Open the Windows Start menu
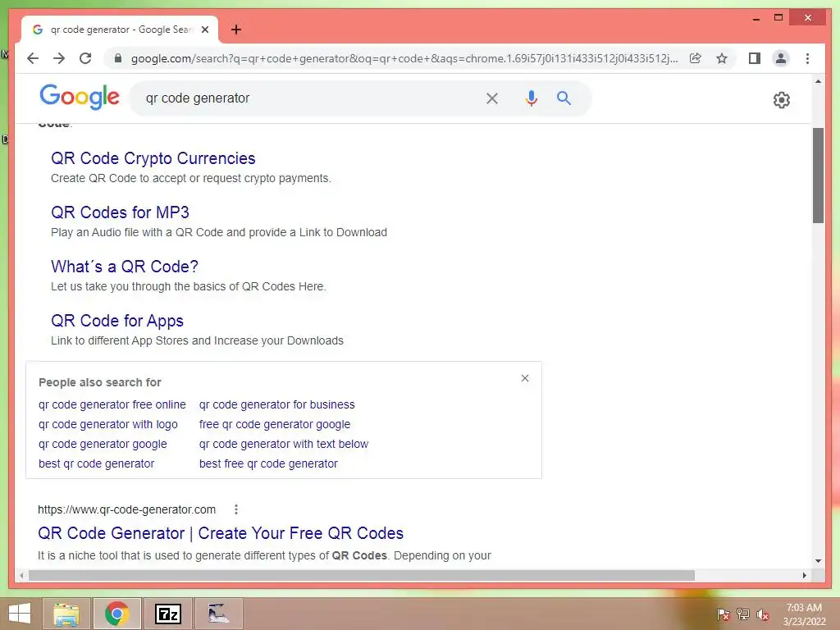 tap(20, 614)
